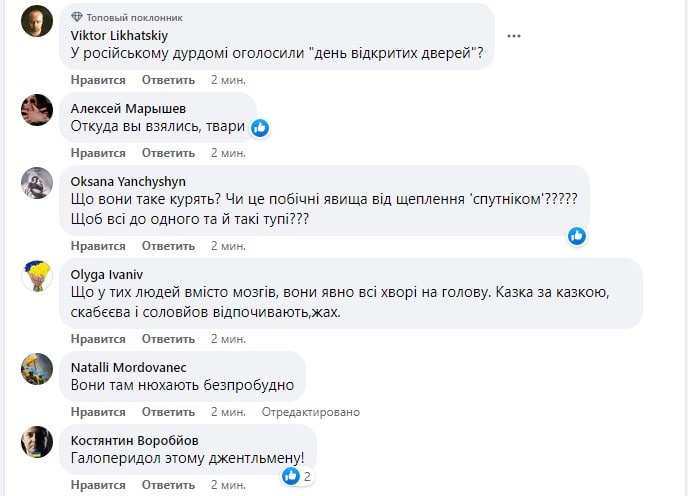This screenshot has width=688, height=496.
Task: Open Костянтин Воробйов's avatar
Action: [37, 441]
